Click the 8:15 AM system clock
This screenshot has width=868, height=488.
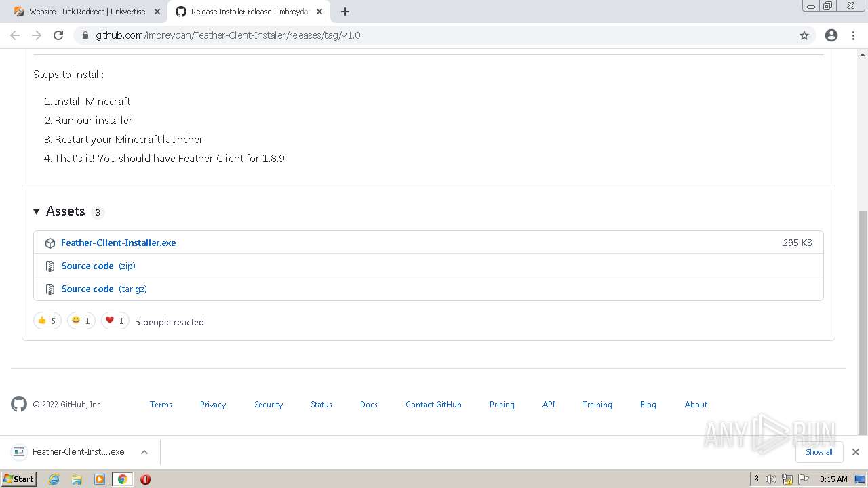point(833,479)
